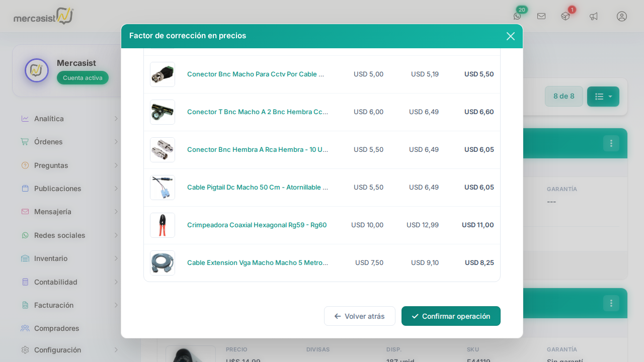Screen dimensions: 644x362
Task: Expand the Analítica sidebar menu
Action: [69, 119]
